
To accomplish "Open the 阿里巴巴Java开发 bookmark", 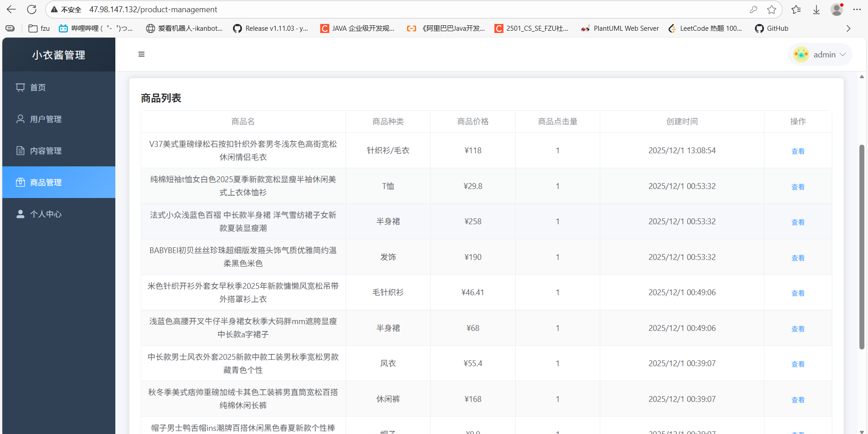I will pos(446,28).
